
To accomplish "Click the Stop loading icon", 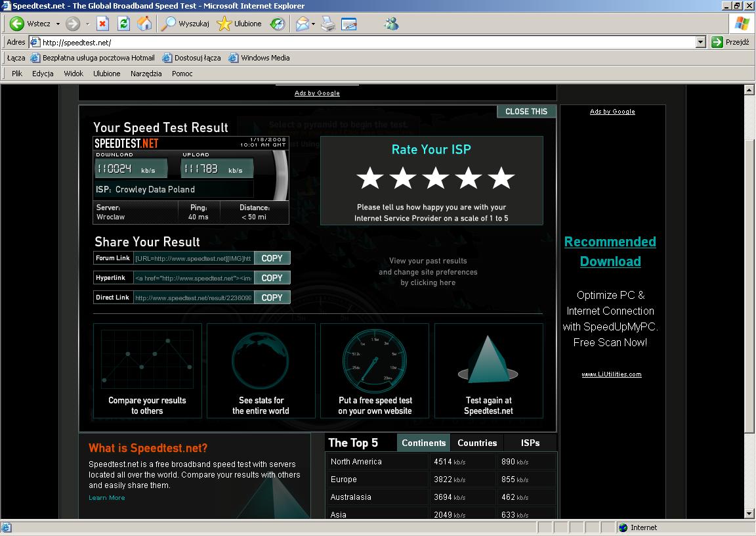I will (x=102, y=24).
